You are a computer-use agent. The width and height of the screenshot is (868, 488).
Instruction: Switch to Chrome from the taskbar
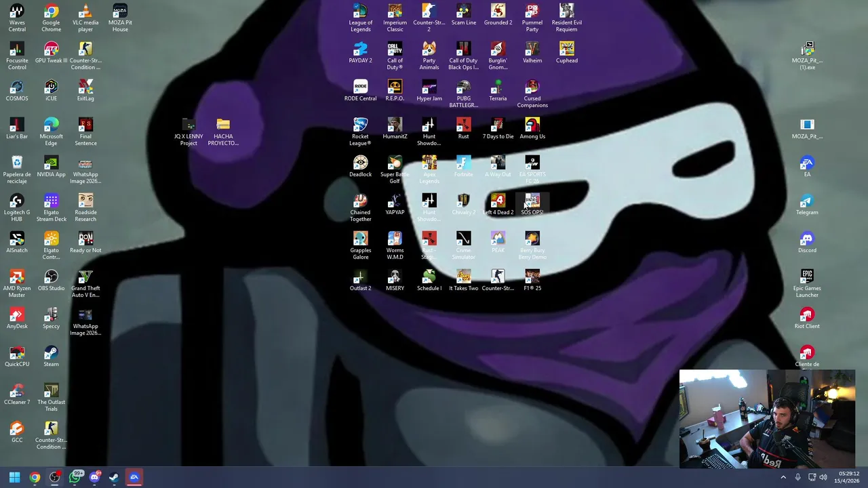coord(35,477)
